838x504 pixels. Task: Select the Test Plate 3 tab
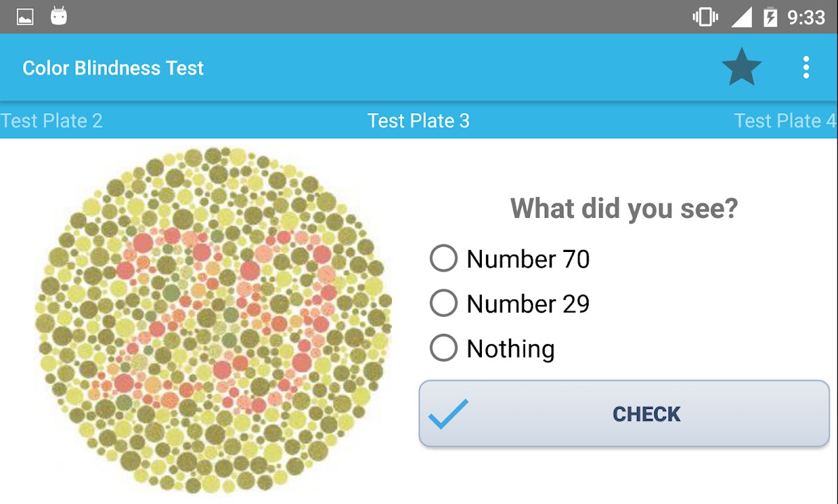pos(418,121)
